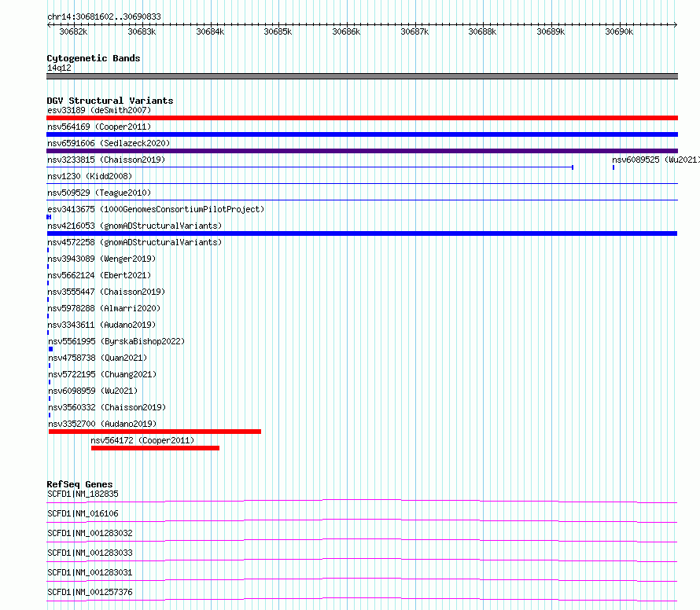Screen dimensions: 700x610
Task: Click nsv3343611 (Audano2019) variant label
Action: point(101,325)
